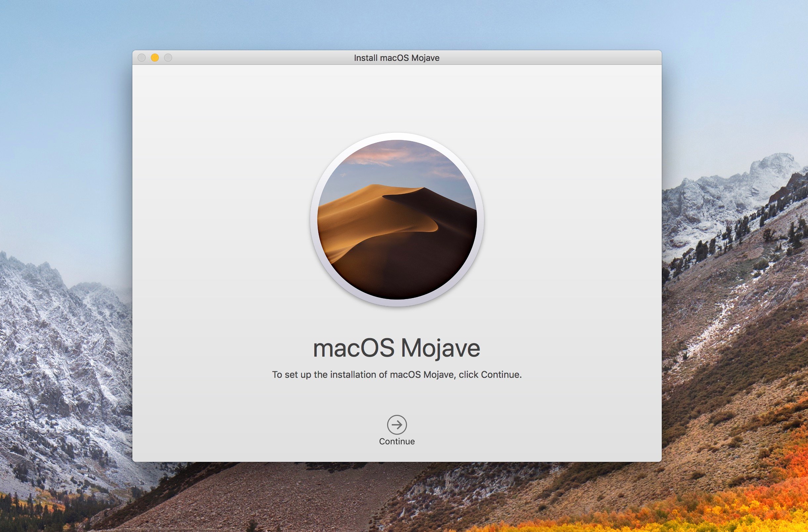Click the "Install macOS Mojave" window title
This screenshot has width=808, height=532.
(x=396, y=58)
